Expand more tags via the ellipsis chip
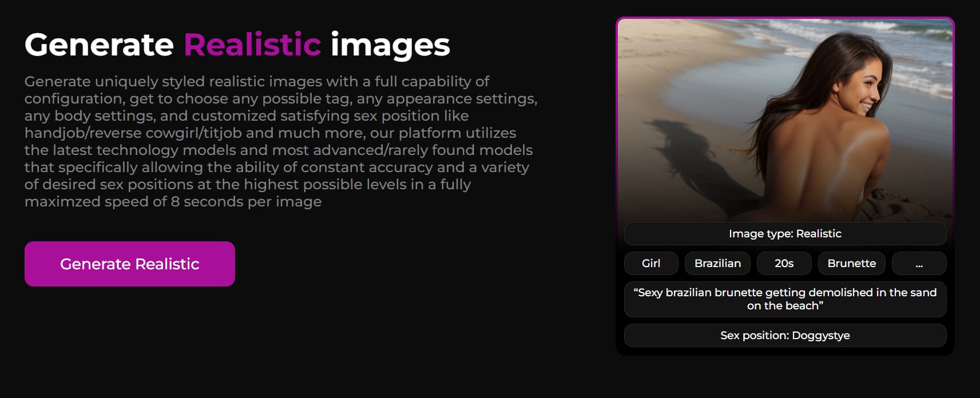The width and height of the screenshot is (980, 398). click(x=919, y=263)
